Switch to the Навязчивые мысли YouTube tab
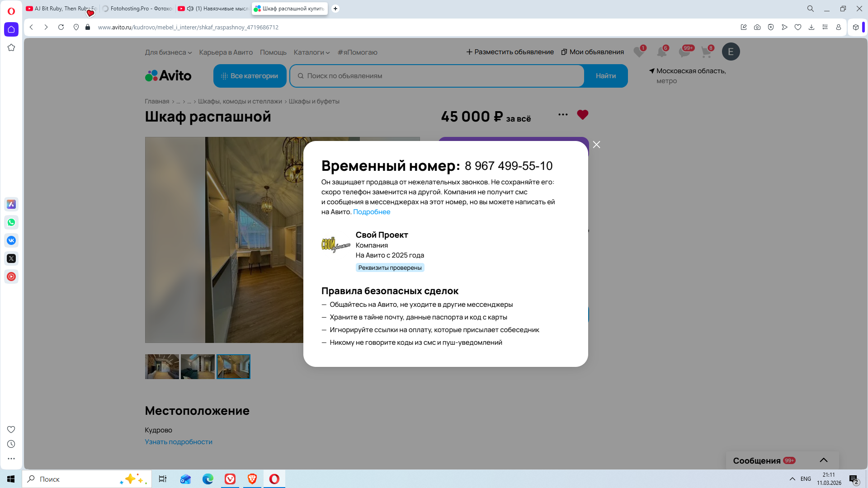The height and width of the screenshot is (488, 868). tap(213, 9)
